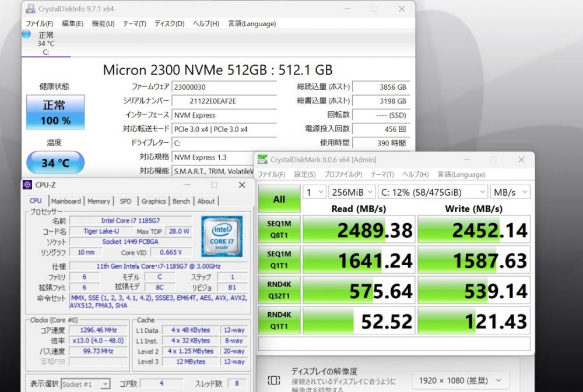Open 設定(S) menu in CrystalDiskMark
Image resolution: width=583 pixels, height=392 pixels.
[x=304, y=174]
